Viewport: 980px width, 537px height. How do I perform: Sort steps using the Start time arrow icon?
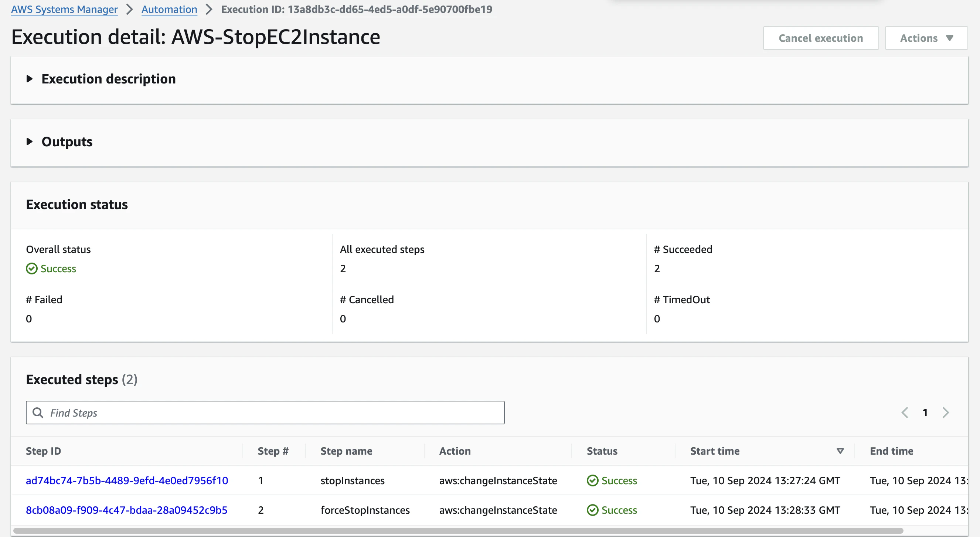point(840,451)
